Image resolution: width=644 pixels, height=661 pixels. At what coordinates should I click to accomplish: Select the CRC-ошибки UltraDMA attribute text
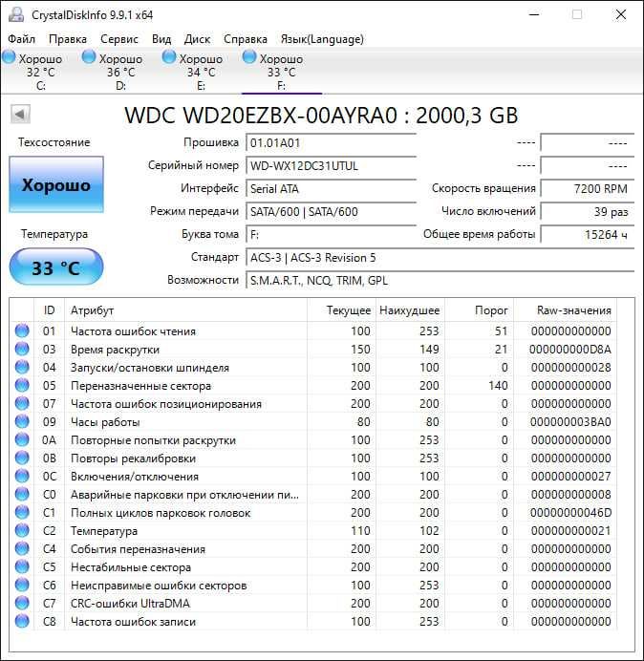coord(130,604)
